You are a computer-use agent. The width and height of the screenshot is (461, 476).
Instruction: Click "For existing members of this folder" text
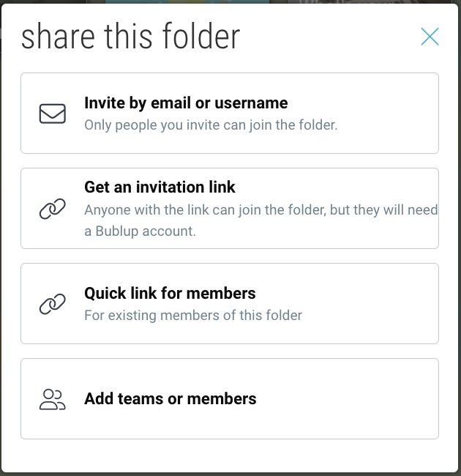point(193,316)
